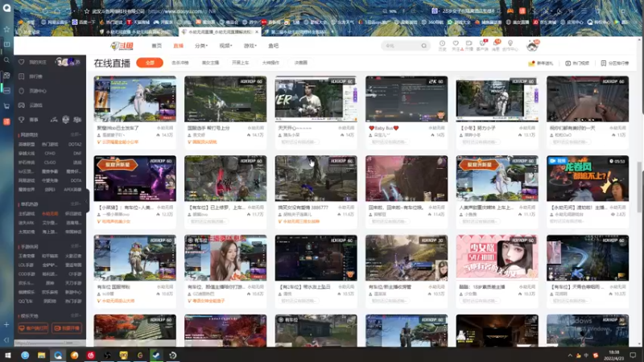Open the 云游戏 gamepad item in sidebar
This screenshot has height=362, width=644.
[x=31, y=105]
